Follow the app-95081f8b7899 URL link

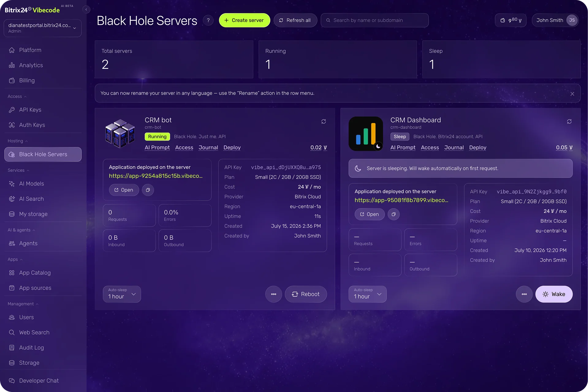401,200
